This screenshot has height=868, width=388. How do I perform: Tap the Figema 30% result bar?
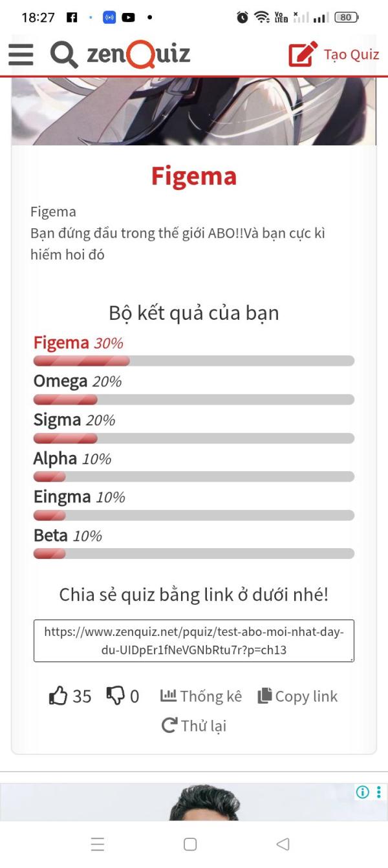194,361
